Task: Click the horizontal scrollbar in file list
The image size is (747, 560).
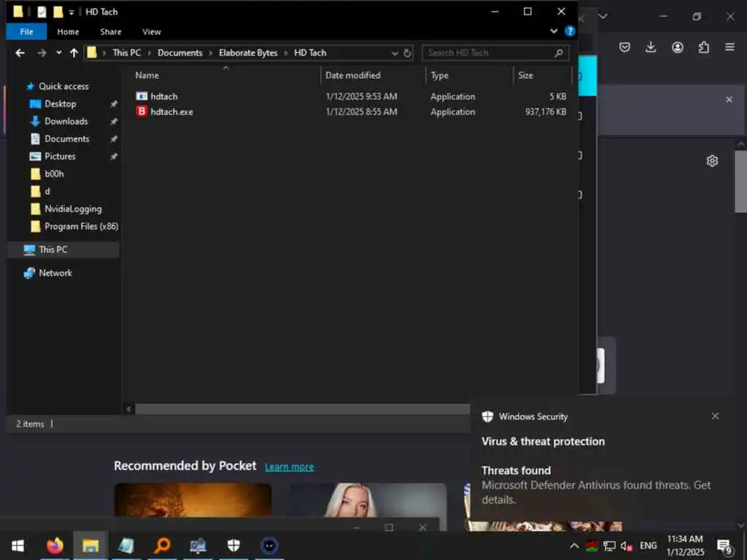Action: [x=302, y=409]
